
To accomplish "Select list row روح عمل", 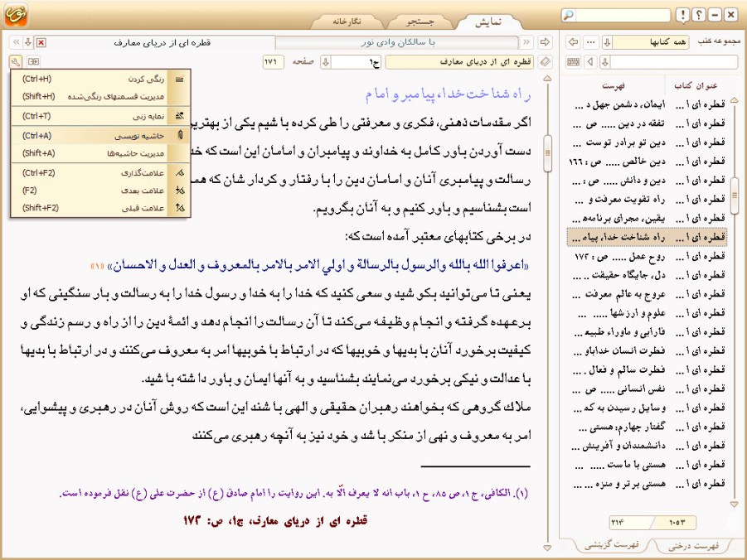I will click(647, 256).
